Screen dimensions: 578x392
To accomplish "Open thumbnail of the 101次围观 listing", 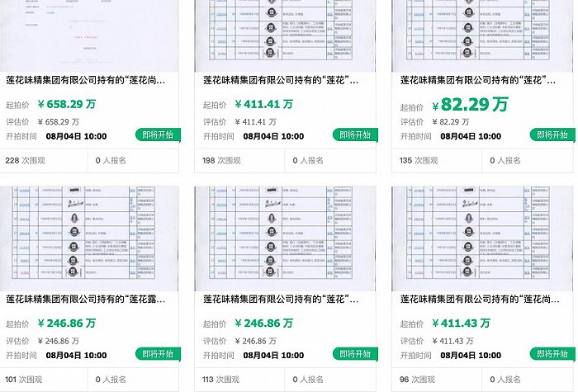I will pos(89,239).
